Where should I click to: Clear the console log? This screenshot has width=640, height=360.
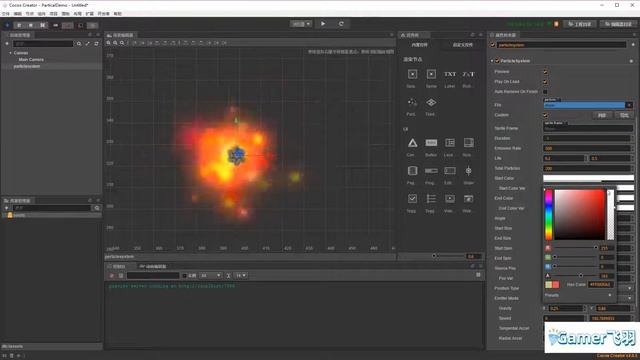(x=111, y=276)
